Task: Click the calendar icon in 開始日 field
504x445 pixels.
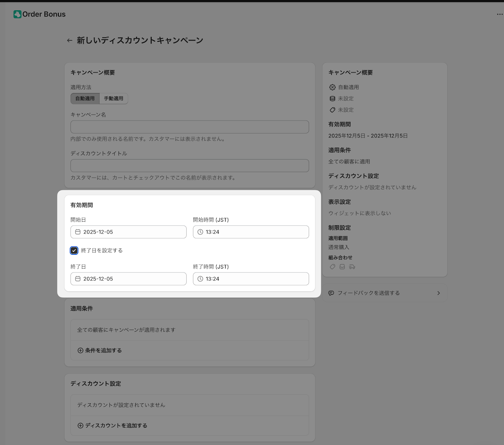Action: (x=78, y=232)
